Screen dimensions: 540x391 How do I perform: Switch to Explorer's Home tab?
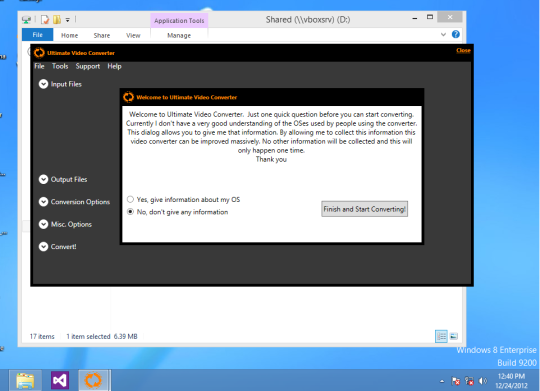70,35
